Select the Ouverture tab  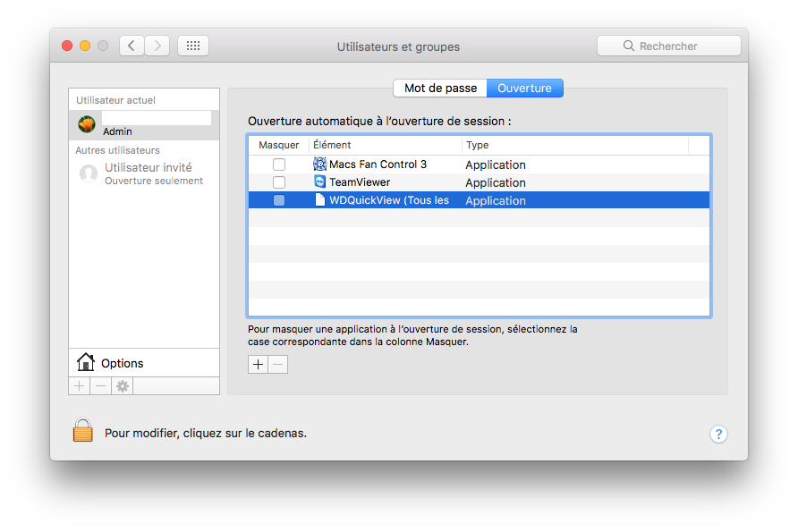point(525,88)
